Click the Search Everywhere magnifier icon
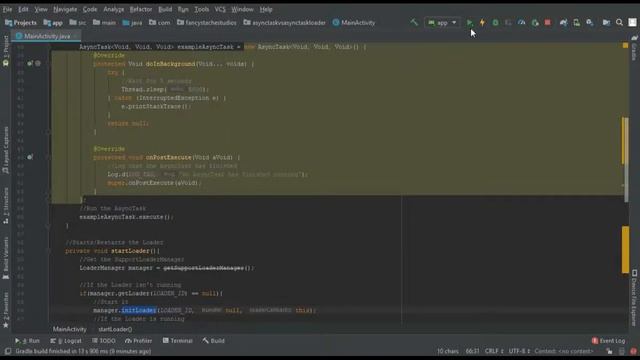The image size is (640, 360). pos(620,22)
